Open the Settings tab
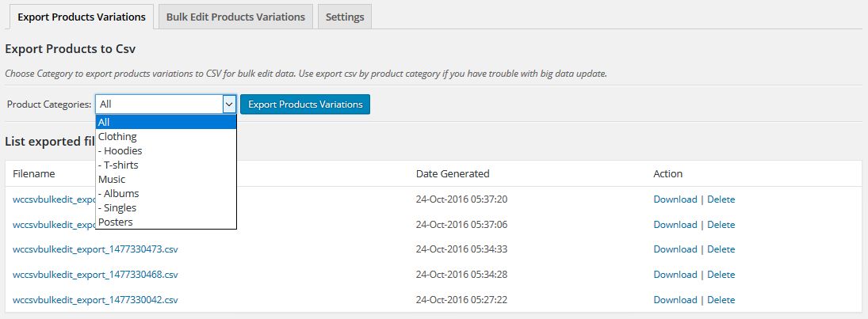The image size is (868, 319). pos(345,17)
